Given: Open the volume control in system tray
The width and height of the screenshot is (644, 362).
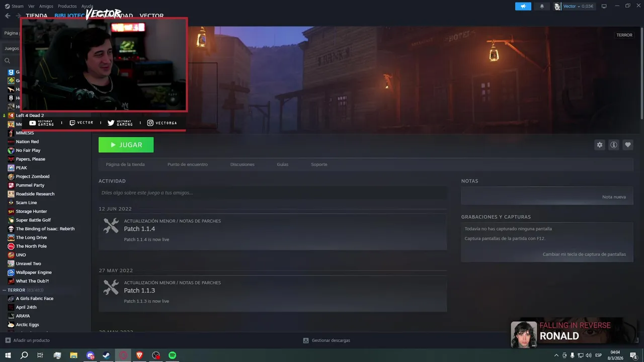Looking at the screenshot, I should (588, 355).
